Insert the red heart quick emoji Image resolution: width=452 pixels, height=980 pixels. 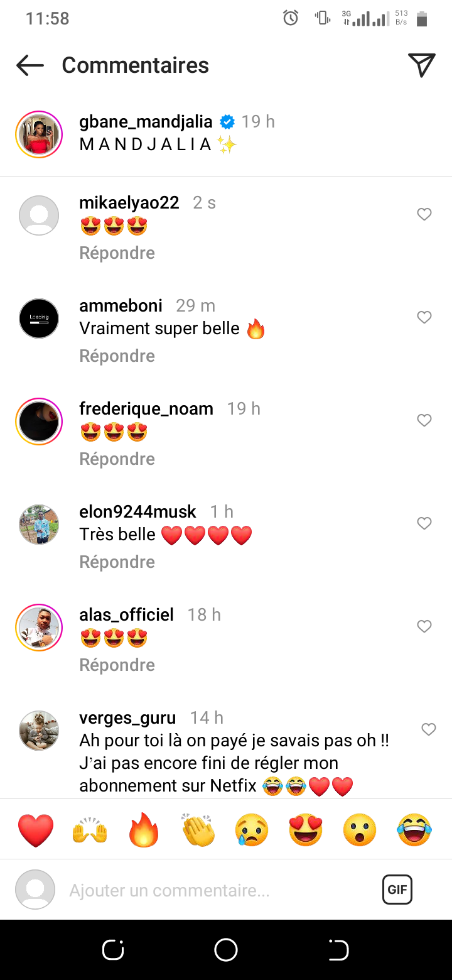[x=36, y=830]
